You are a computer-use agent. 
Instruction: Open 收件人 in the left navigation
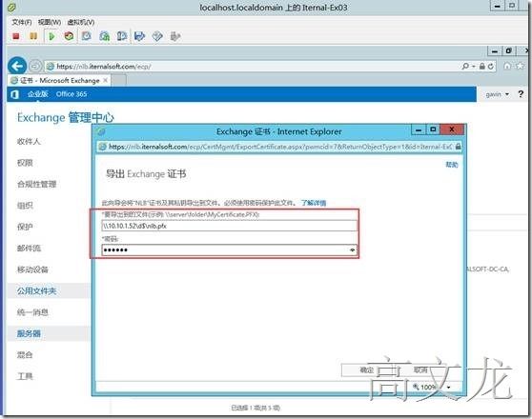point(29,141)
